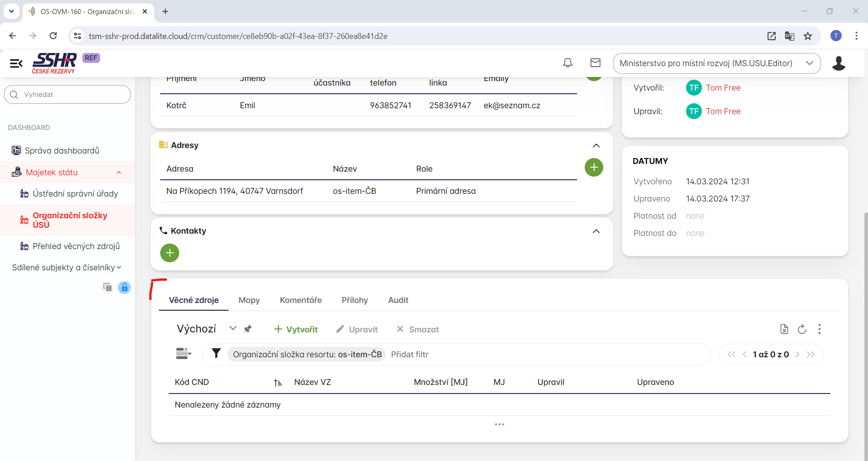Collapse the Adresy section
Image resolution: width=868 pixels, height=461 pixels.
tap(596, 145)
